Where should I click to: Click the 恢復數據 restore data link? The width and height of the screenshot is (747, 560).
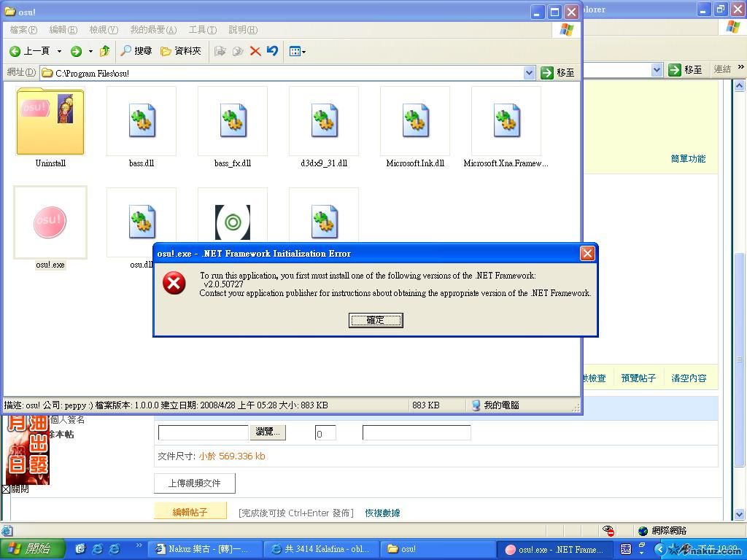(x=382, y=513)
